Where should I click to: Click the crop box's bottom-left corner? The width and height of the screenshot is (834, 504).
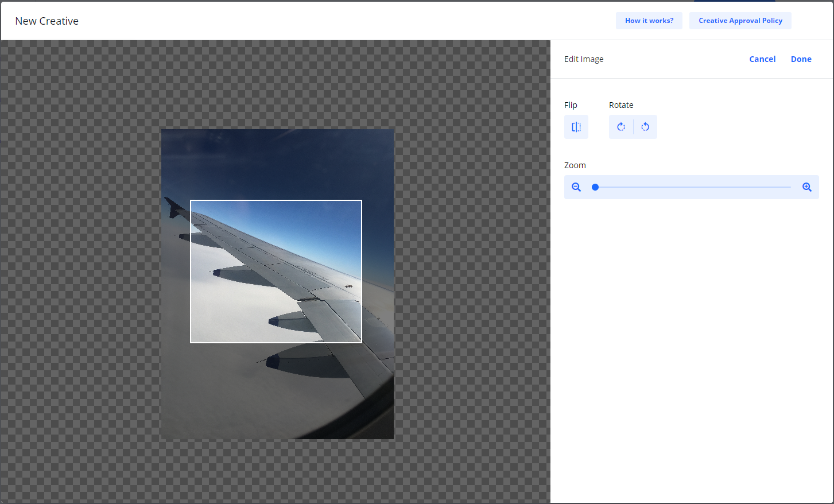(x=191, y=343)
